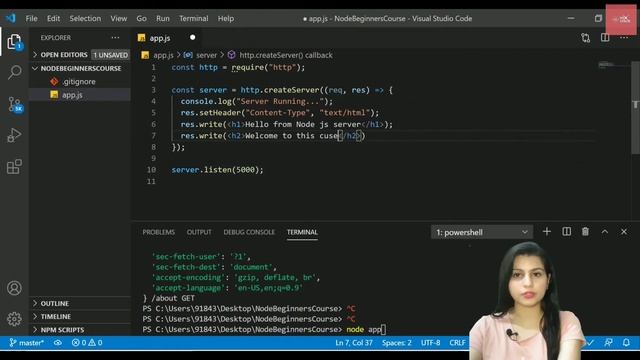Click the watch eye icon in status bar
Image resolution: width=640 pixels, height=360 pixels.
58,343
